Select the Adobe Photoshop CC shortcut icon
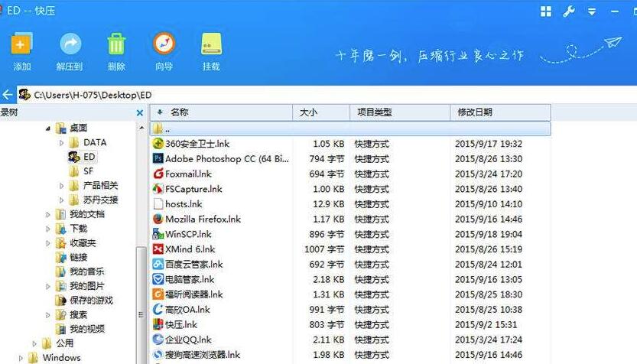This screenshot has height=364, width=637. 158,158
